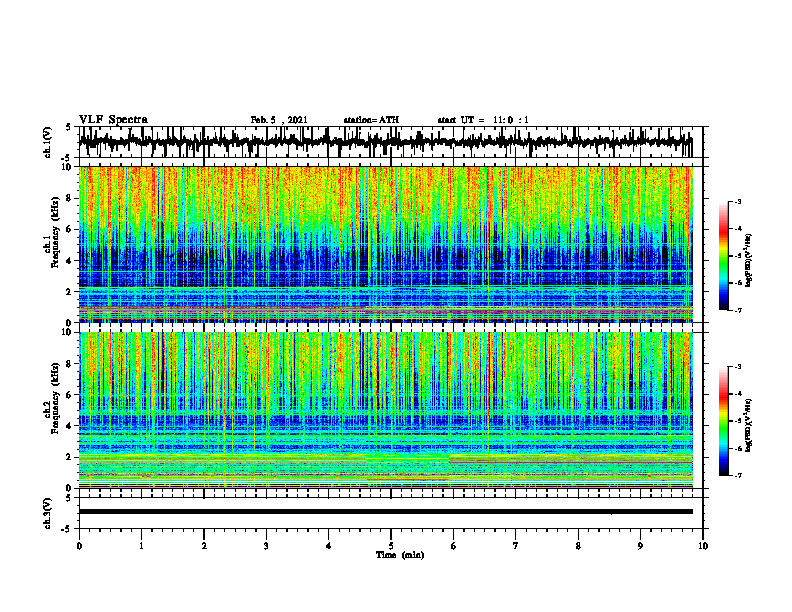Click the ch.1 colorbar "-7" tick value
Screen dimensions: 792x612
738,310
